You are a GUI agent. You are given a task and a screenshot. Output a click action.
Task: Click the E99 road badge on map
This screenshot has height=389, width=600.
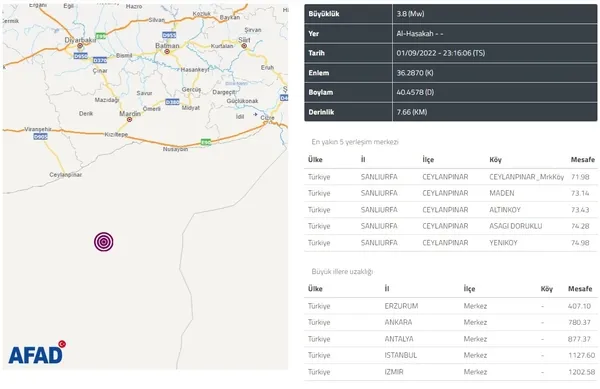(x=101, y=36)
